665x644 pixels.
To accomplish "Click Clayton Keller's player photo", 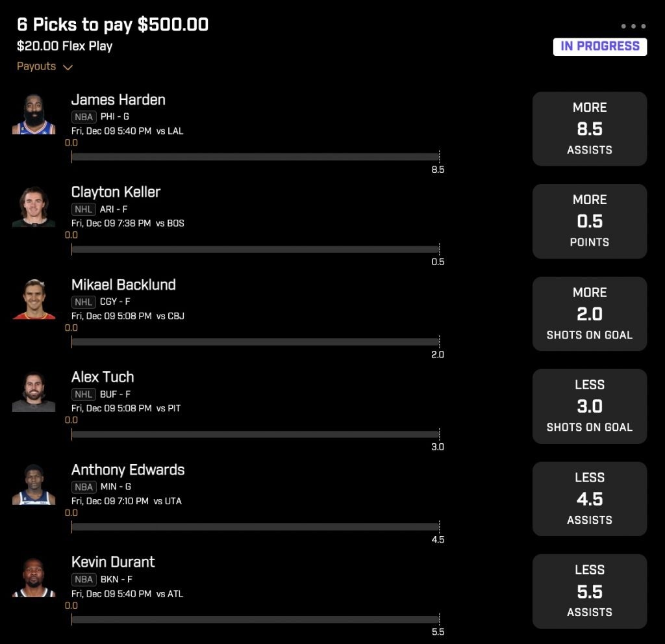I will (x=34, y=206).
